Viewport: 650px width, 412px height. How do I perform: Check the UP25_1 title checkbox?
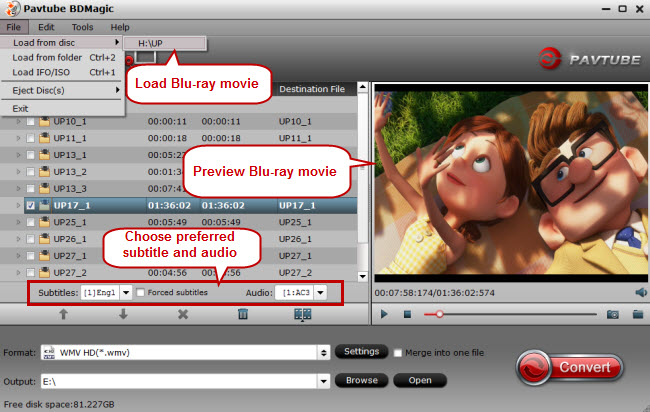(30, 223)
